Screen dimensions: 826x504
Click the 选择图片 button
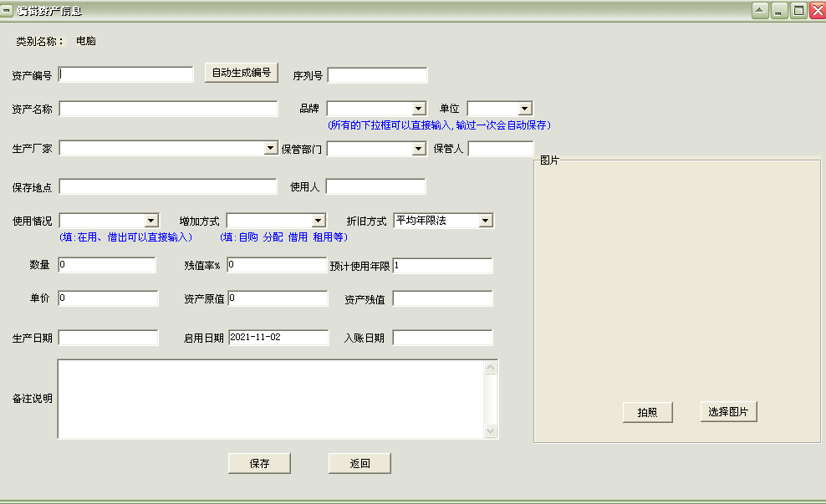tap(728, 411)
